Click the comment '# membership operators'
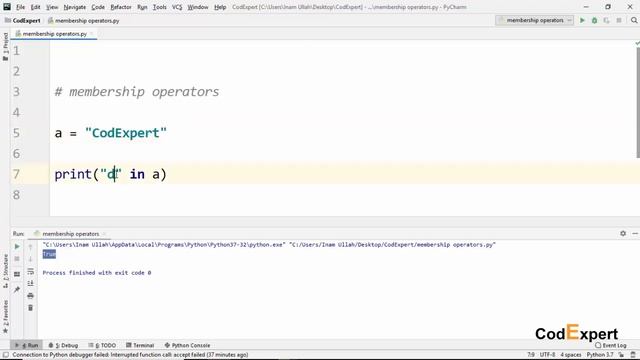Screen dimensions: 640x360 point(137,92)
